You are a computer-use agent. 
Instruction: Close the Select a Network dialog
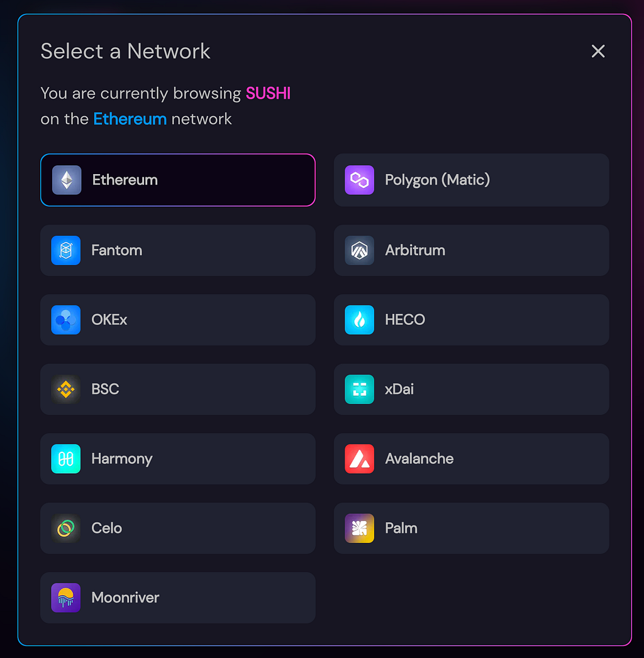point(598,51)
